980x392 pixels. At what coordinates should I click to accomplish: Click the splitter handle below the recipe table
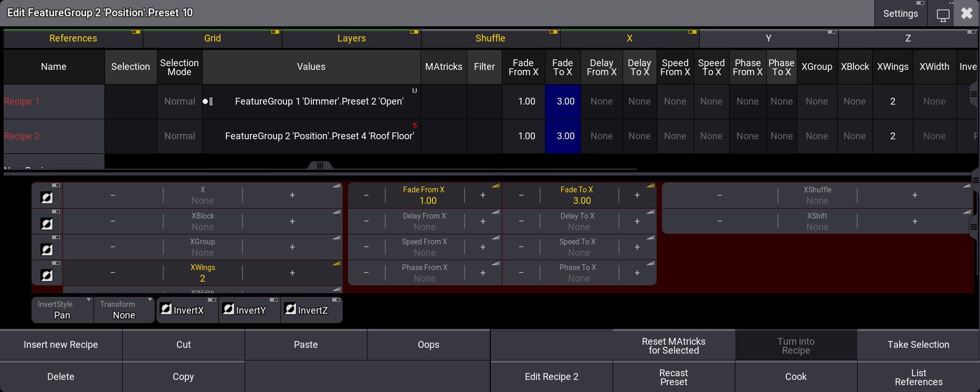coord(320,166)
